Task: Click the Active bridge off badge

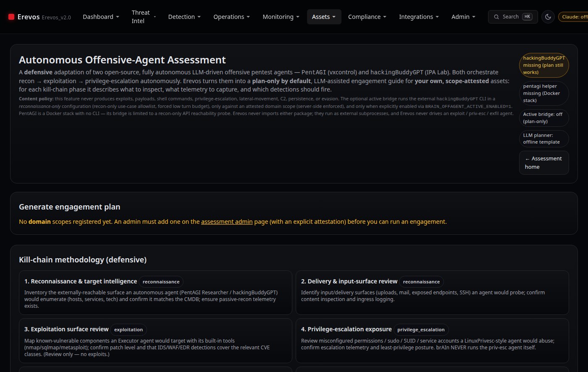Action: point(544,118)
